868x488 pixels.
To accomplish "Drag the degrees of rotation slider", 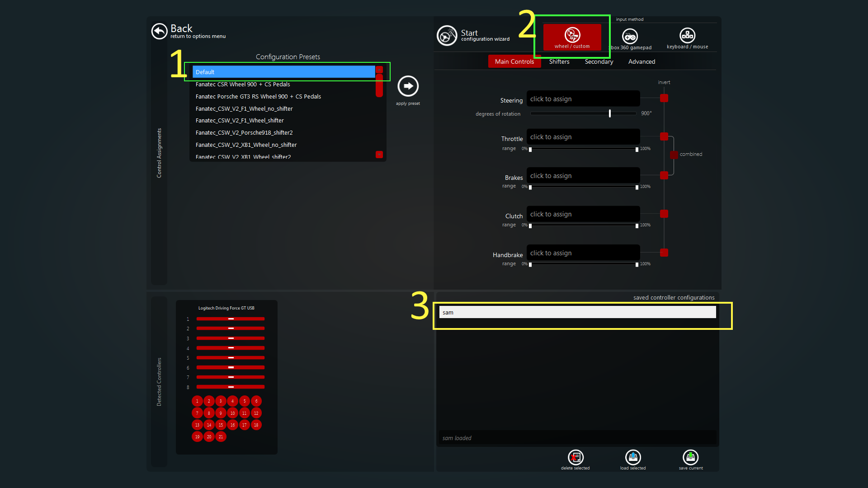I will click(x=610, y=113).
